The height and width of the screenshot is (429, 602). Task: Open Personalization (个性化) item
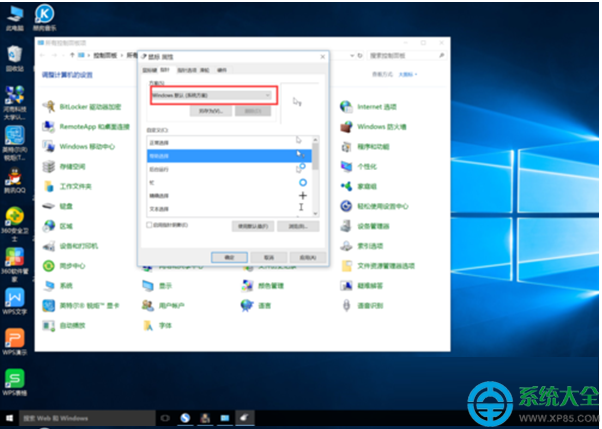point(359,167)
